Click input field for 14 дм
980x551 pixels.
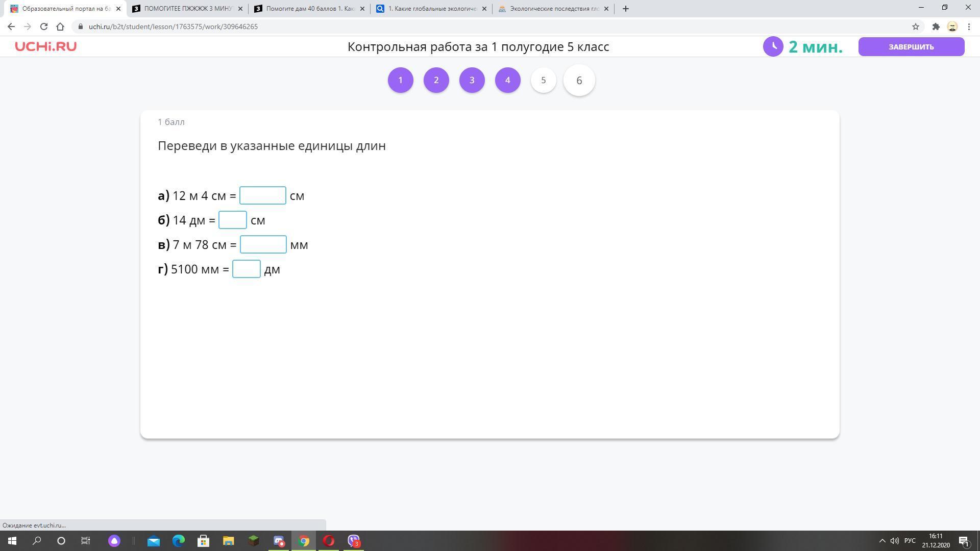(x=232, y=220)
